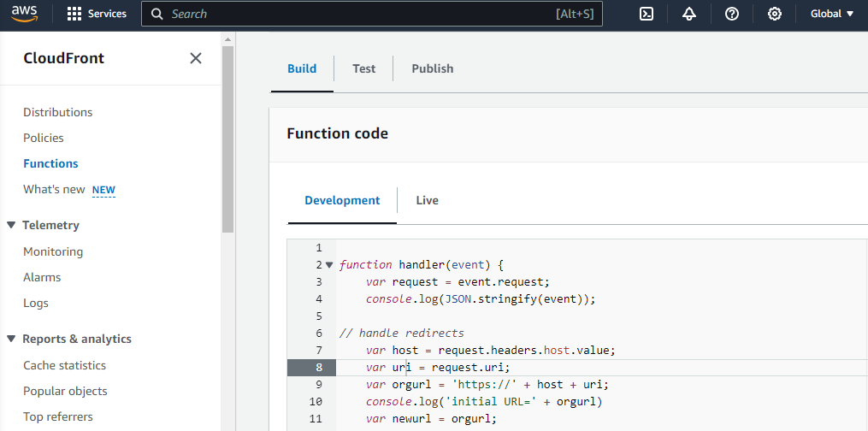Viewport: 868px width, 431px height.
Task: Open the settings gear icon
Action: (775, 14)
